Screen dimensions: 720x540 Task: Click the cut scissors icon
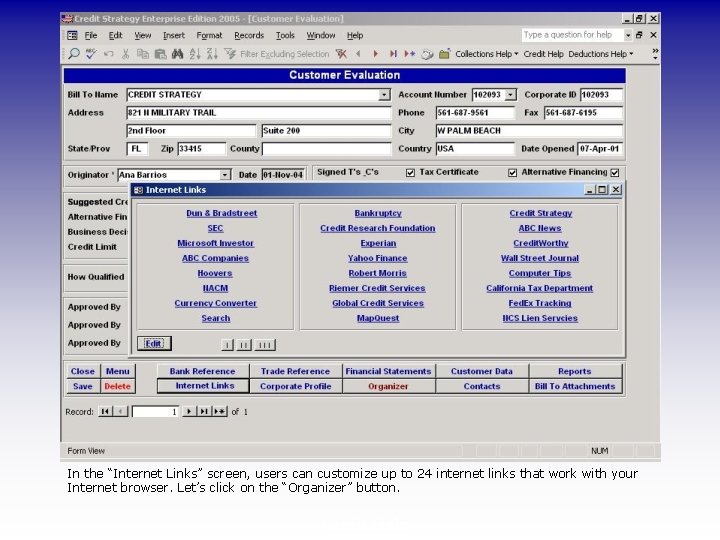click(125, 54)
